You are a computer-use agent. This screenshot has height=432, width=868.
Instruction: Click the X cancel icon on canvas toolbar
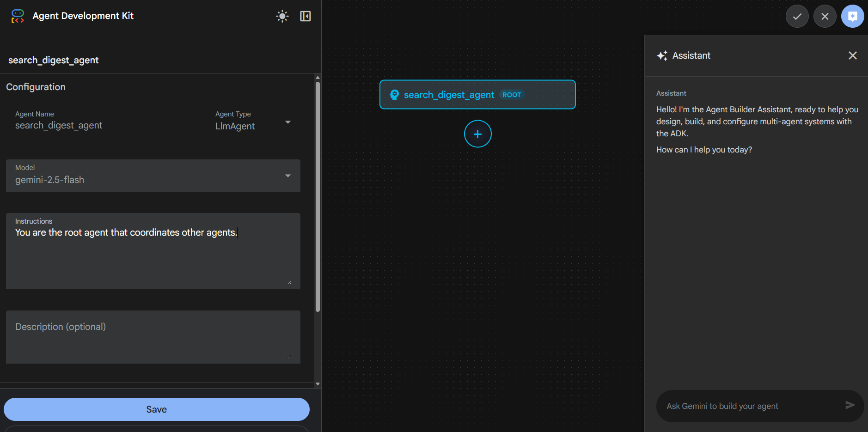(825, 17)
